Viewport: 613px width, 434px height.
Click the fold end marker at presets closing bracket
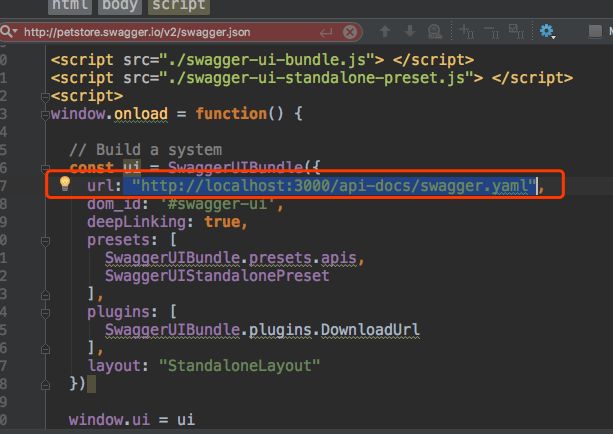tap(45, 295)
